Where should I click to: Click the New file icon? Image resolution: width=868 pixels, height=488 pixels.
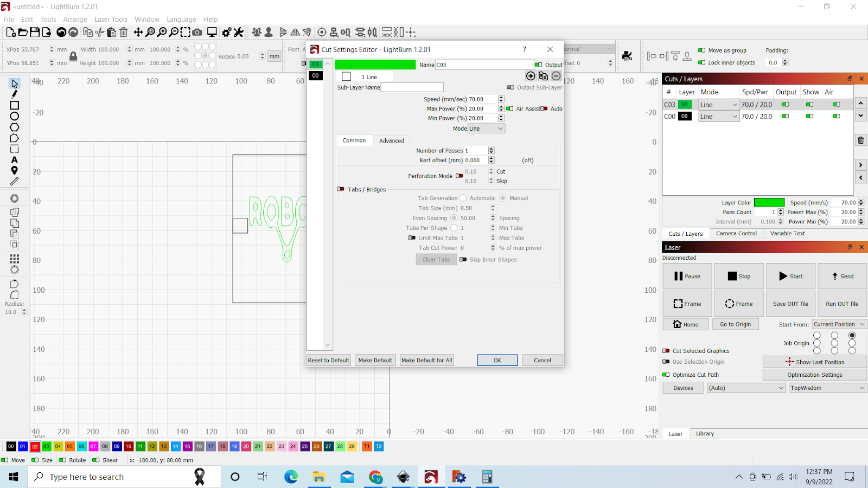click(x=11, y=33)
